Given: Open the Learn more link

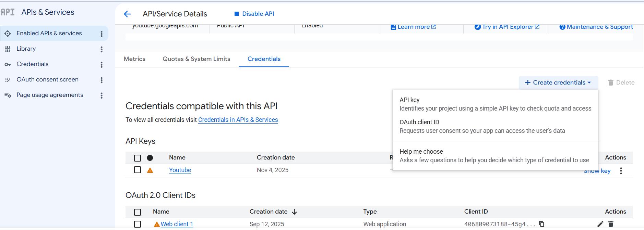Looking at the screenshot, I should (413, 27).
